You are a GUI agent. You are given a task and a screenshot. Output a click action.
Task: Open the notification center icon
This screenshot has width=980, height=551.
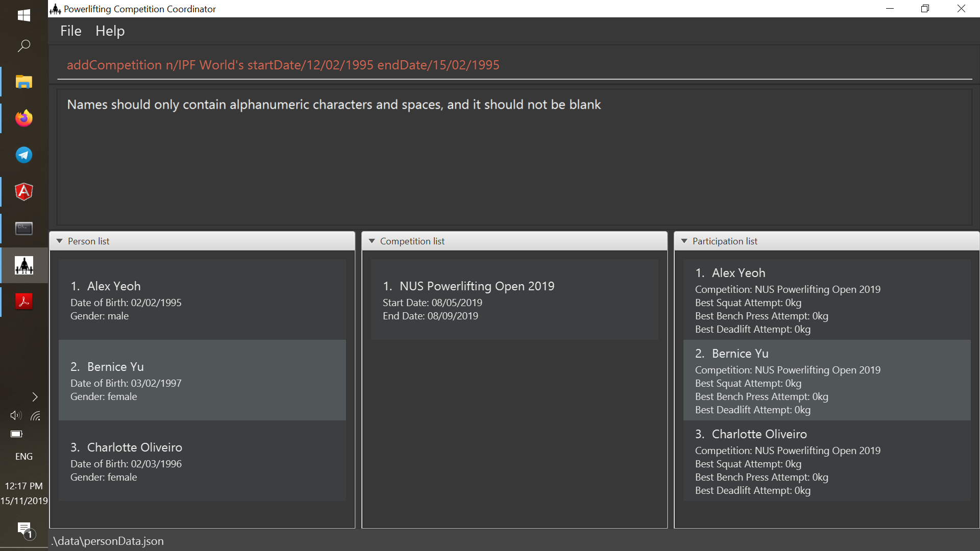point(23,529)
